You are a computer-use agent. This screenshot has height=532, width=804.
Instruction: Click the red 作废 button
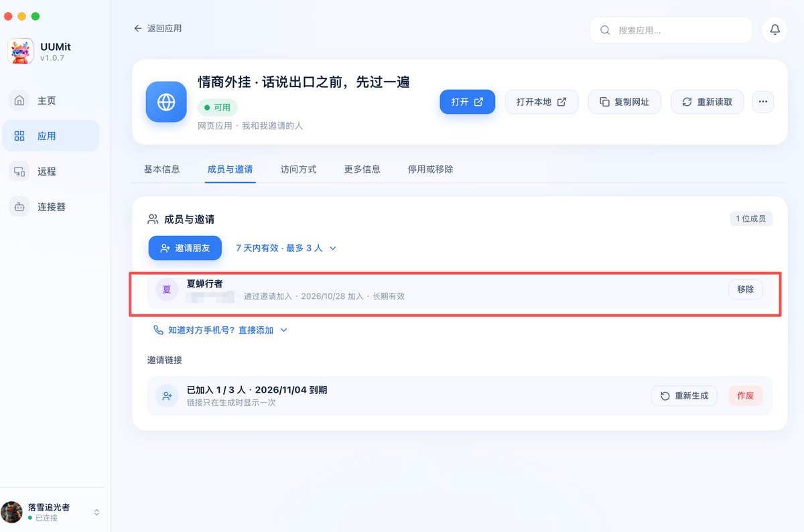pos(745,396)
